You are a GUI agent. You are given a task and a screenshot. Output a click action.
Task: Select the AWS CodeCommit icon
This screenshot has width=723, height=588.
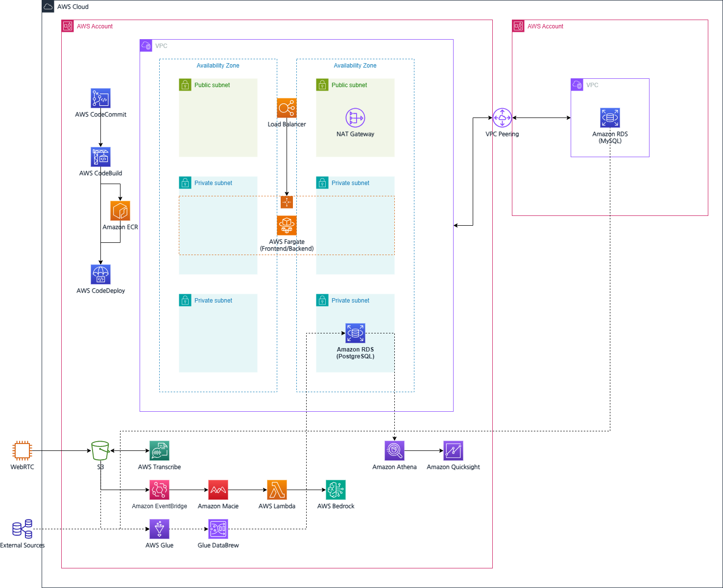100,98
